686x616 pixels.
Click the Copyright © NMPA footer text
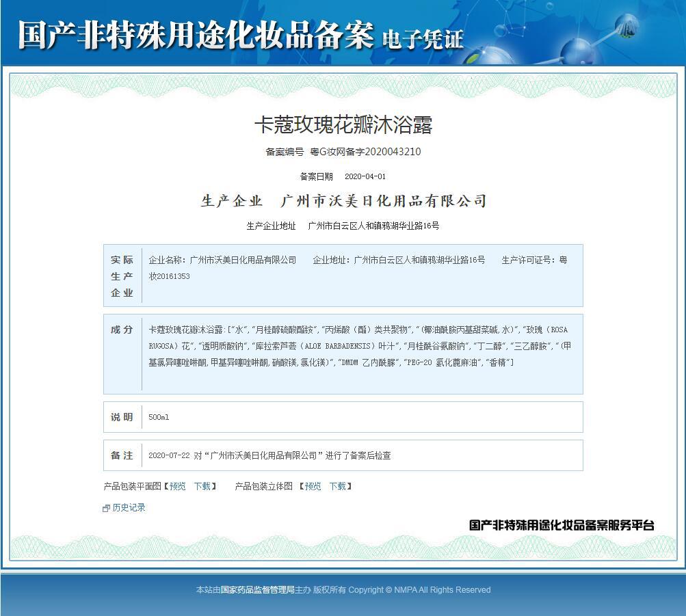coord(419,590)
